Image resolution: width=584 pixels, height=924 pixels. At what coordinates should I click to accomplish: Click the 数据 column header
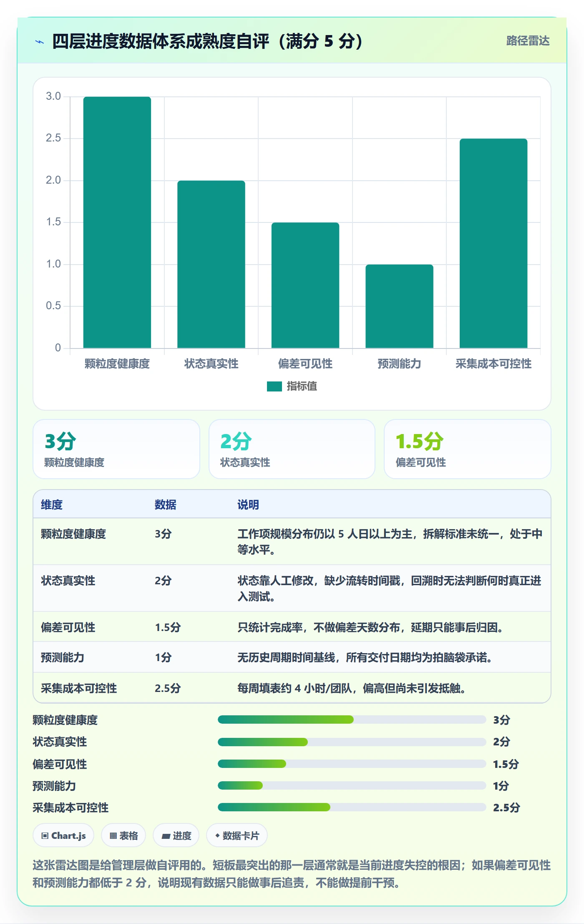(166, 505)
